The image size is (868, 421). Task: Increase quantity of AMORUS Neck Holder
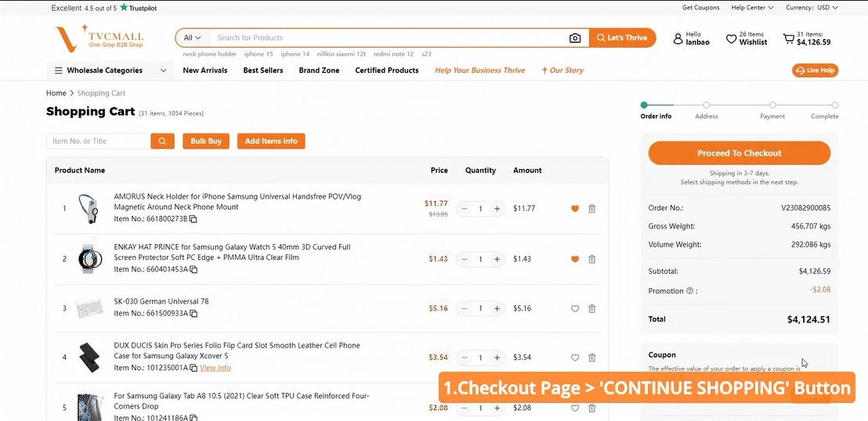497,209
